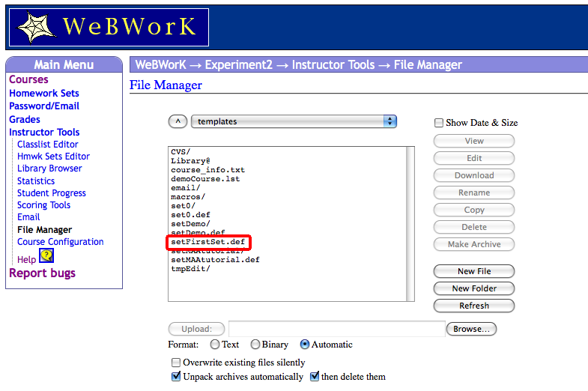Uncheck Unpack archives automatically
The image size is (588, 391).
coord(176,376)
